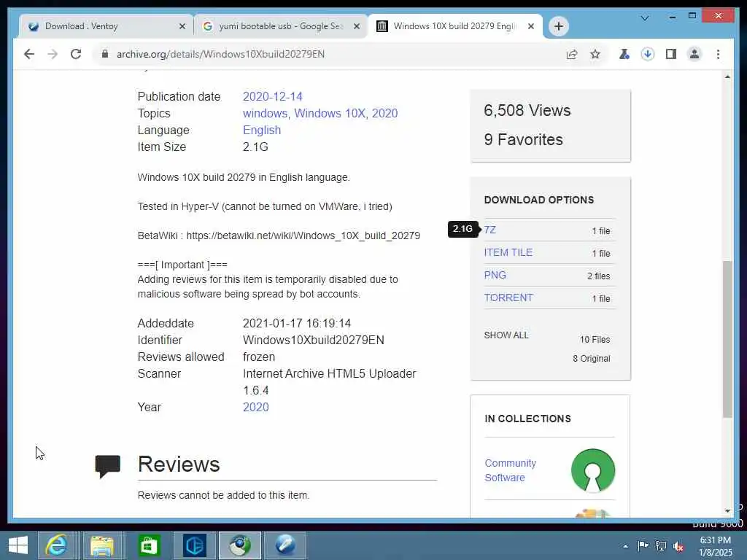Select the Windows 10X build 20279 tab
The height and width of the screenshot is (560, 747).
tap(455, 26)
